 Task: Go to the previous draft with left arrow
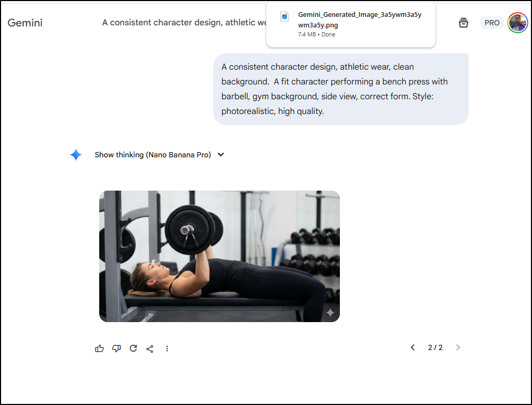413,347
